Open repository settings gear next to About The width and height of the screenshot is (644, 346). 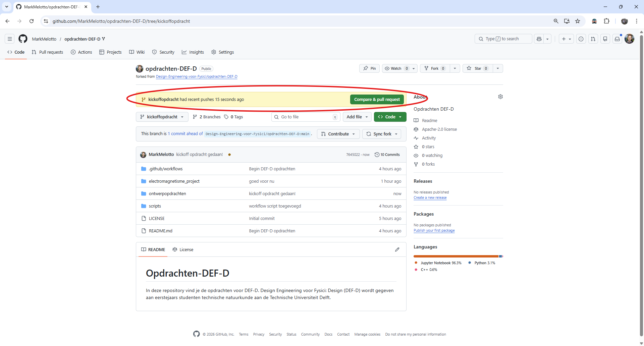[500, 97]
